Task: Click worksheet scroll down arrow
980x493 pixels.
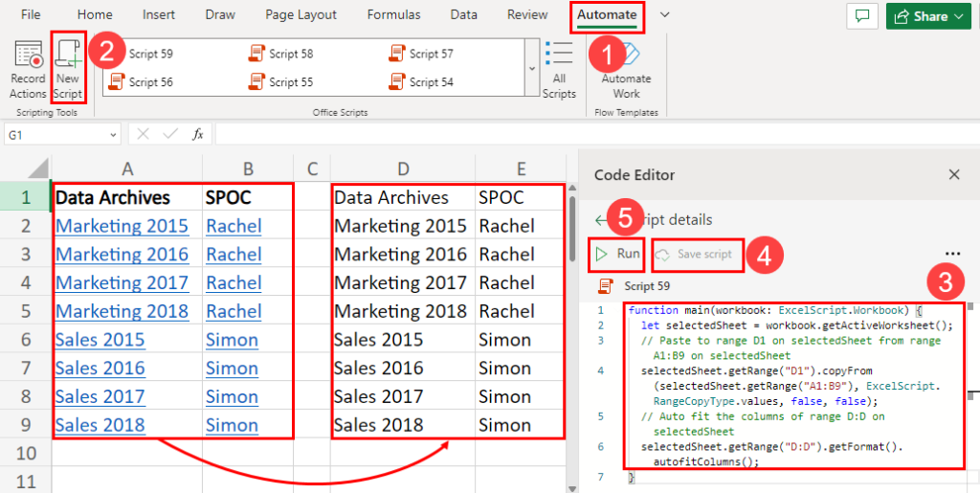Action: tap(572, 487)
